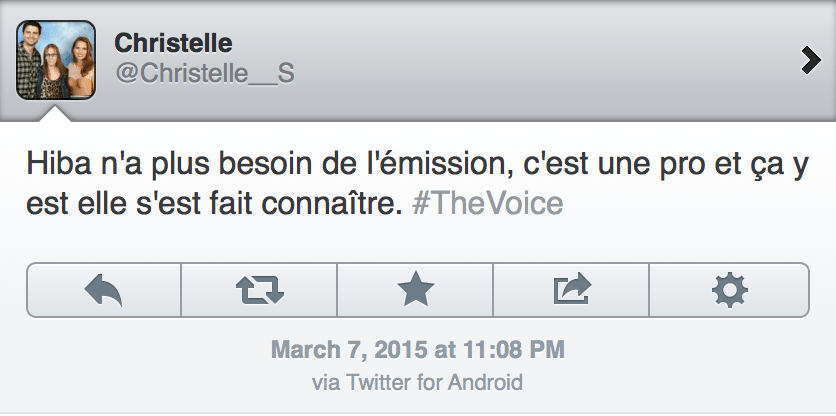Follow the #TheVoice hashtag link

(x=487, y=204)
